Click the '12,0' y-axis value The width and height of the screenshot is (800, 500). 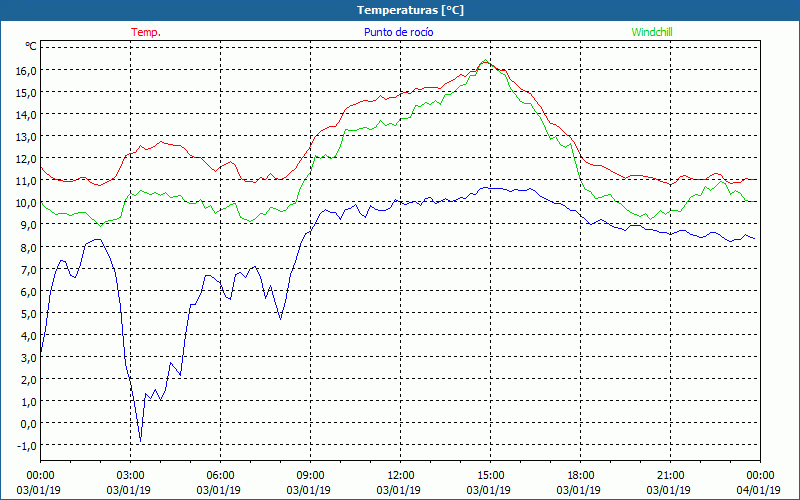point(26,158)
